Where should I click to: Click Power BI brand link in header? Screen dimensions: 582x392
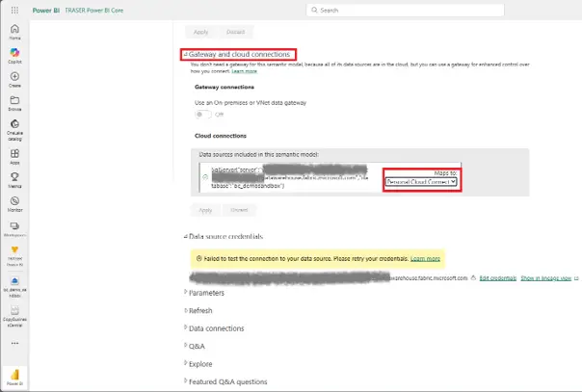pyautogui.click(x=46, y=11)
